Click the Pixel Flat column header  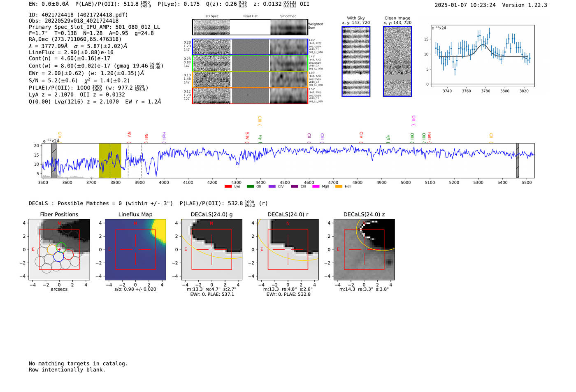[x=250, y=16]
